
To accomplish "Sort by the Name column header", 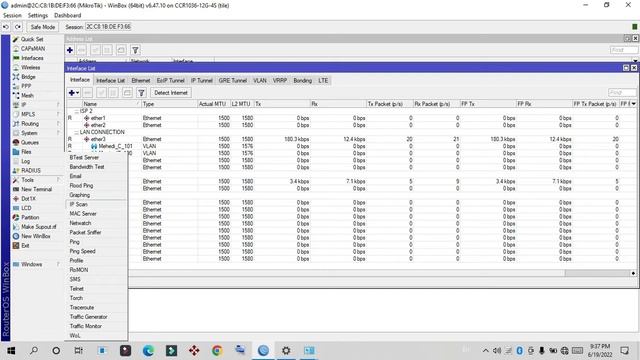I will click(111, 104).
